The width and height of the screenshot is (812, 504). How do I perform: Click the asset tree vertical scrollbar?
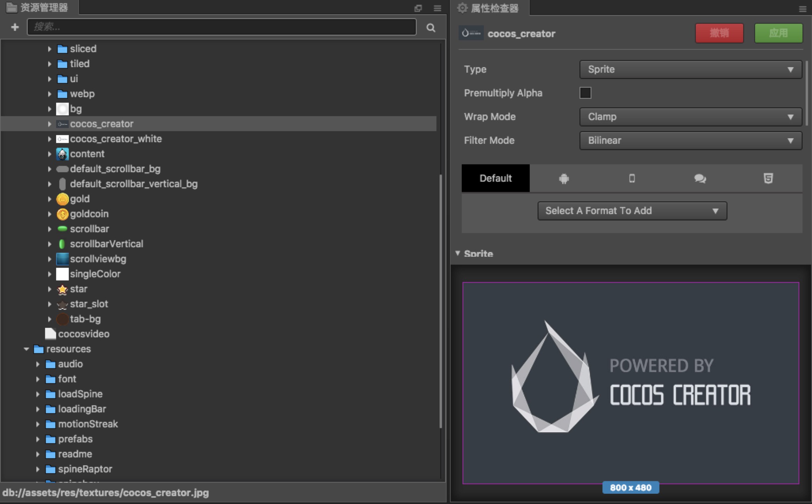tap(440, 301)
